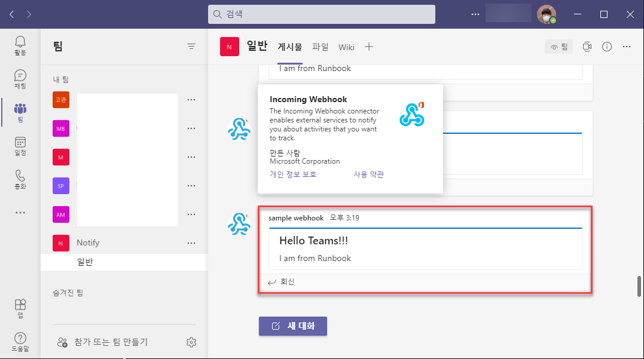Image resolution: width=644 pixels, height=359 pixels.
Task: Switch to the 파일 tab
Action: click(x=321, y=47)
